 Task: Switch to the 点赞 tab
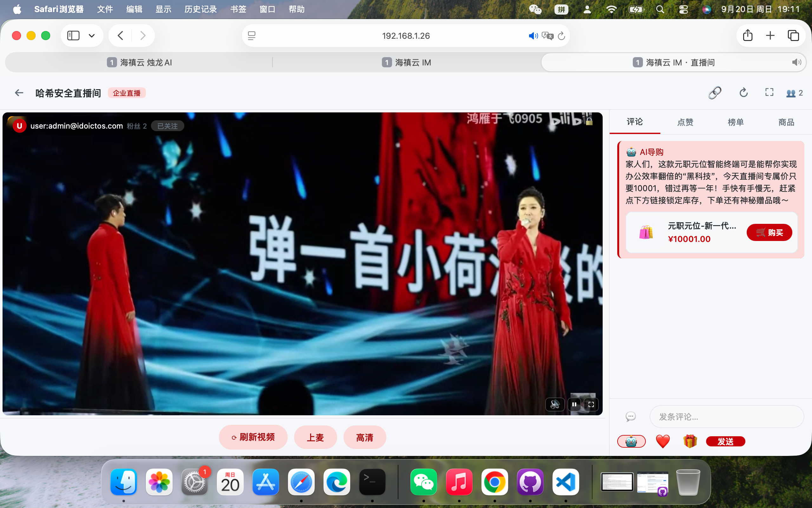click(685, 122)
